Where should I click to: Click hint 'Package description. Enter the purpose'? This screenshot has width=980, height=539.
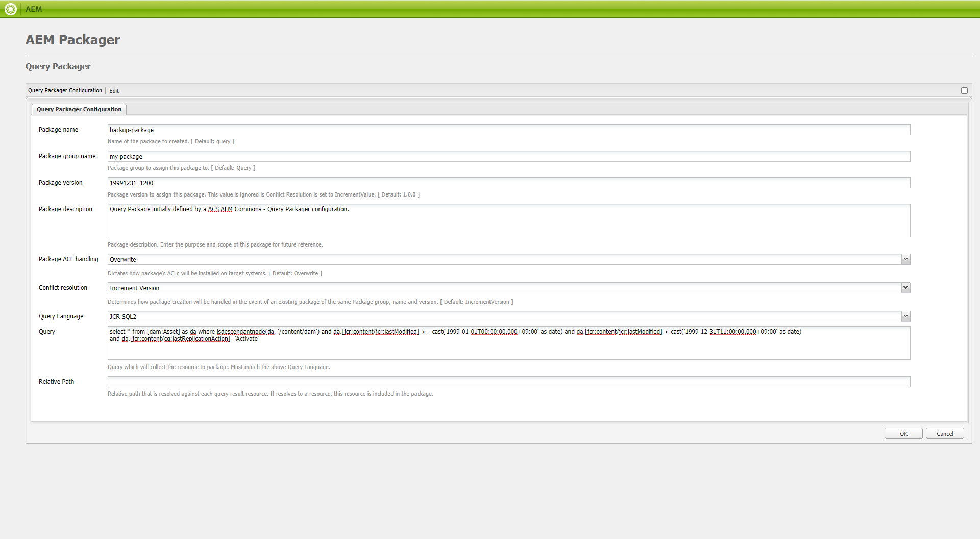215,244
